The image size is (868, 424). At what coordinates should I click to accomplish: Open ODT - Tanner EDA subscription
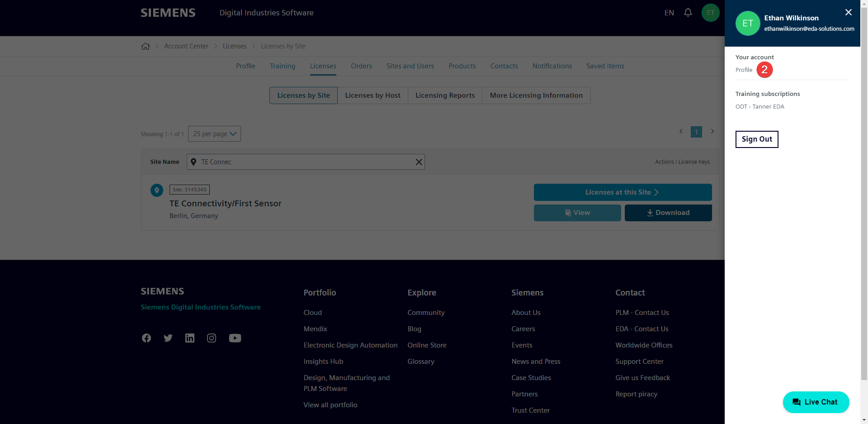tap(759, 107)
